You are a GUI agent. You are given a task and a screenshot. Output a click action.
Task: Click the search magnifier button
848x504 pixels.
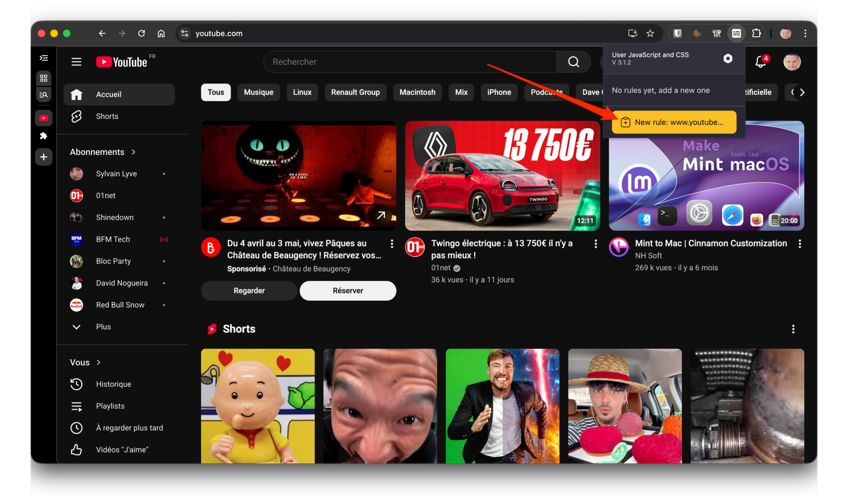pos(573,62)
